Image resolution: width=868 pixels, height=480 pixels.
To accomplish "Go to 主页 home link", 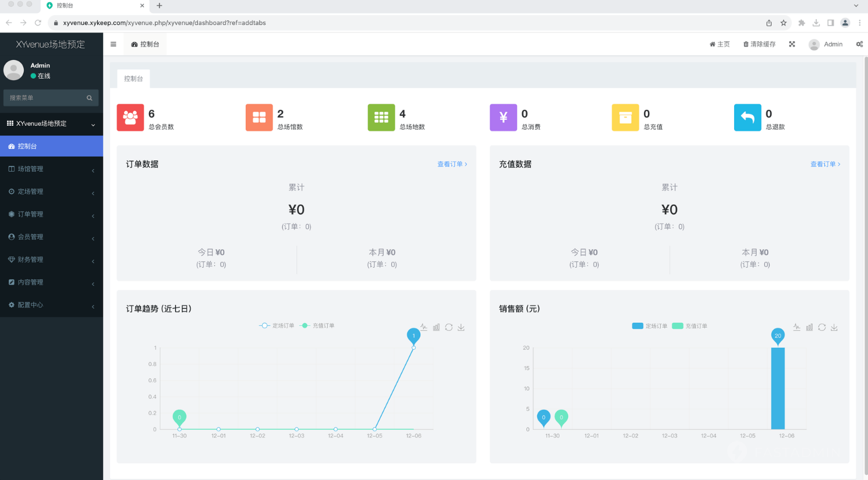I will (x=720, y=44).
